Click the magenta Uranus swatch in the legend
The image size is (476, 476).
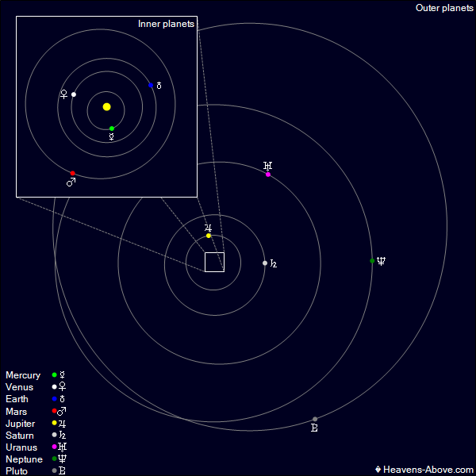click(x=54, y=447)
